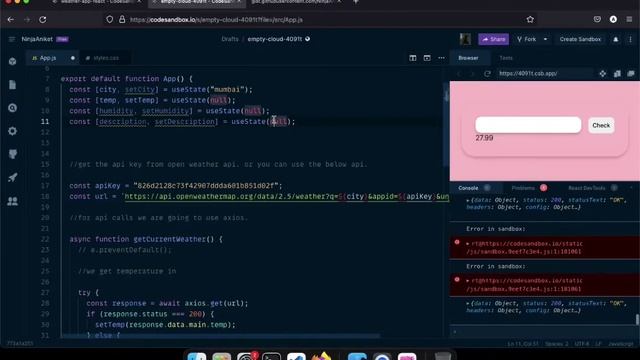Click the Firefox icon in the Dock

(x=321, y=356)
